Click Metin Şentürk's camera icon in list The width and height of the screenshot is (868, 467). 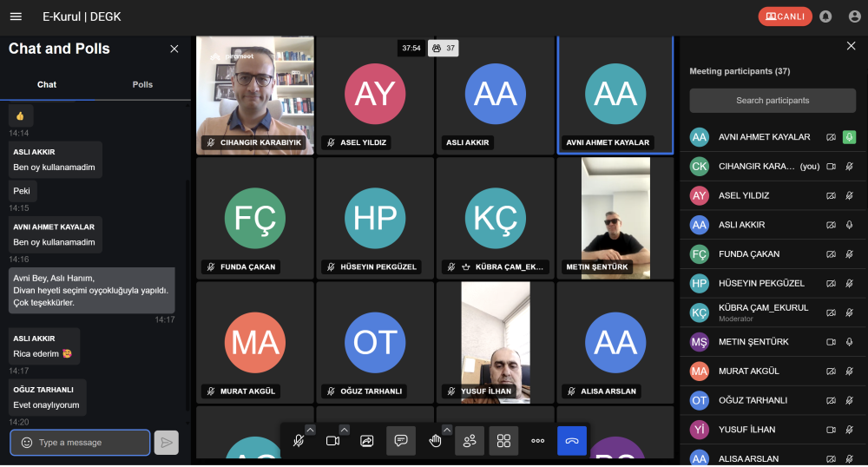[831, 342]
